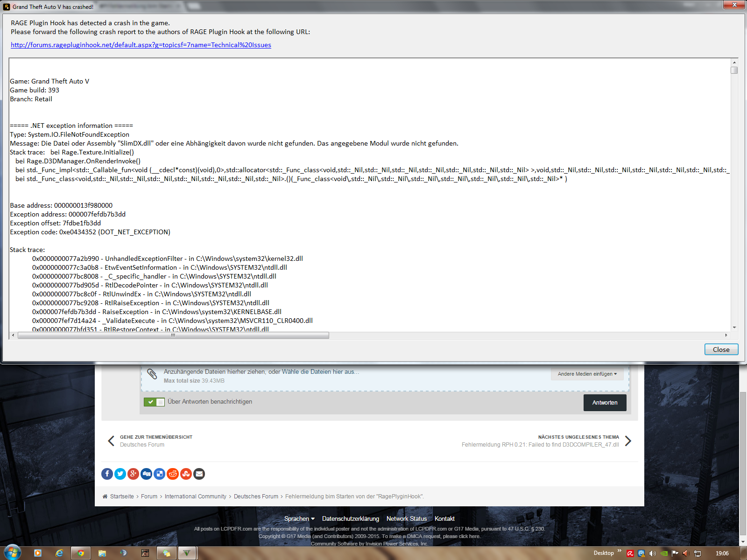
Task: Open the Network Status link
Action: [407, 518]
